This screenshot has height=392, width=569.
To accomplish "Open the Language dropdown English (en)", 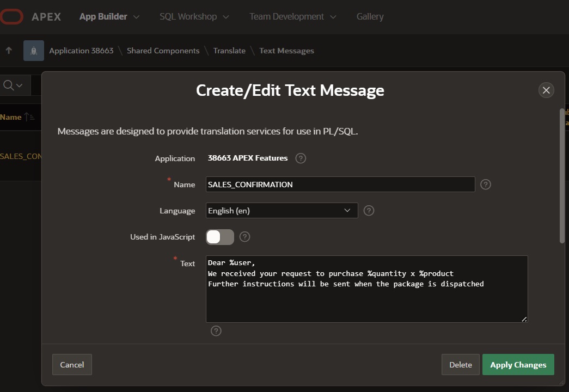I will point(282,211).
